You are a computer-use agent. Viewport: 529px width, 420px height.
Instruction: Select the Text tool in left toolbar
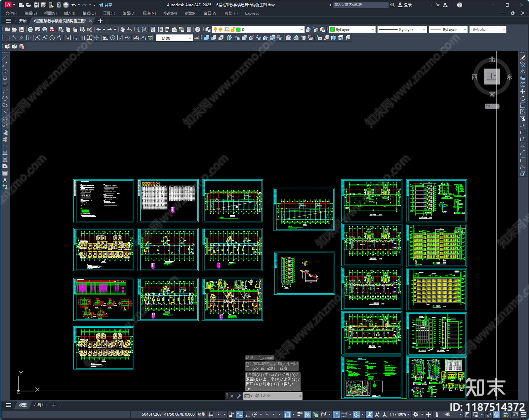tap(5, 180)
